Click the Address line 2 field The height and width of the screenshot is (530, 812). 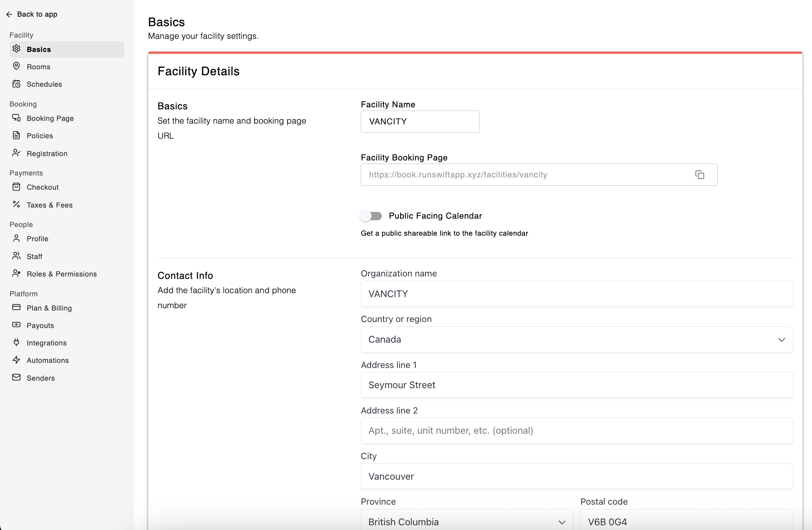pos(576,431)
